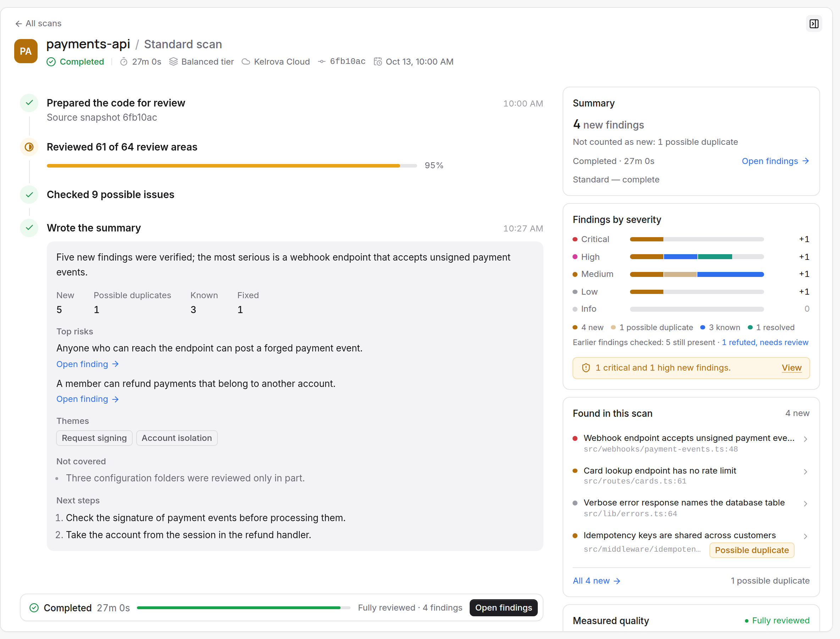This screenshot has height=639, width=840.
Task: Click the payments-api project title
Action: point(88,44)
